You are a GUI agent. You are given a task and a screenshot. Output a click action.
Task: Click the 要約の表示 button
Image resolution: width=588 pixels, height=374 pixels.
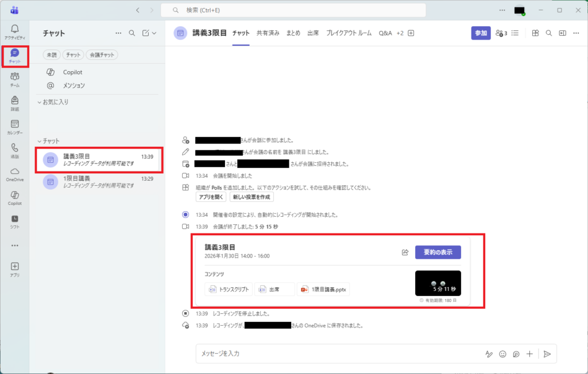438,252
